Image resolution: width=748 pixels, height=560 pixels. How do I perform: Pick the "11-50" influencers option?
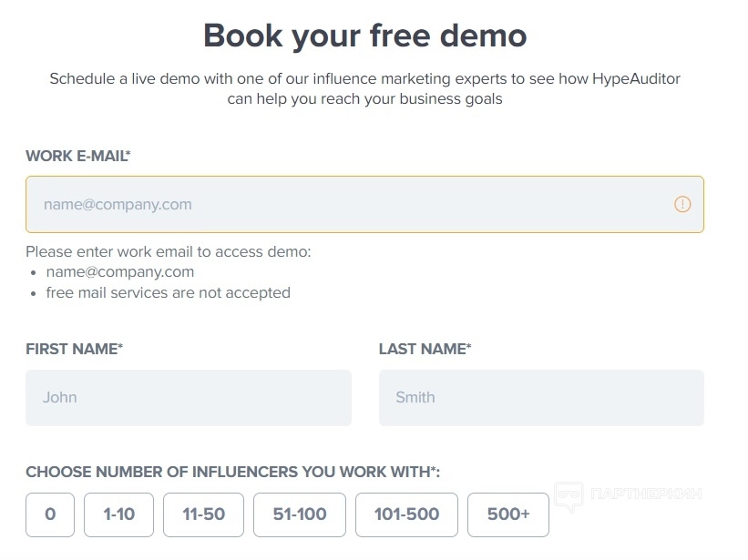[x=203, y=514]
